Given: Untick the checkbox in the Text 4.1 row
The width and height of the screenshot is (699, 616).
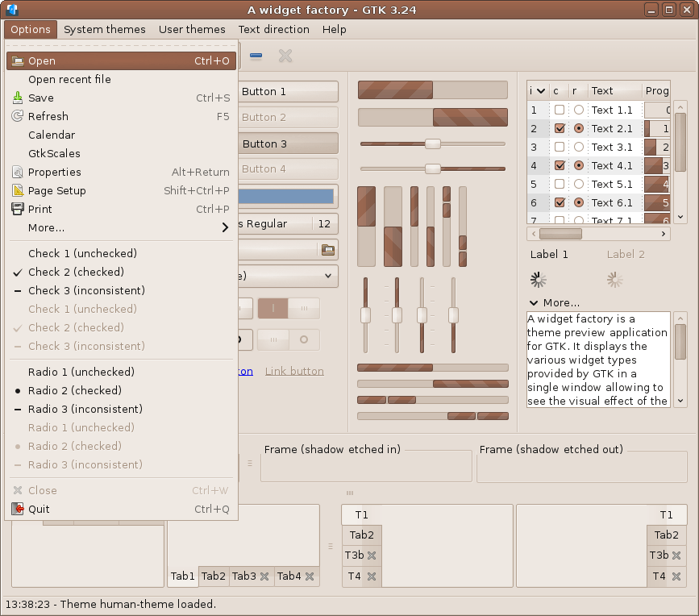Looking at the screenshot, I should [560, 165].
